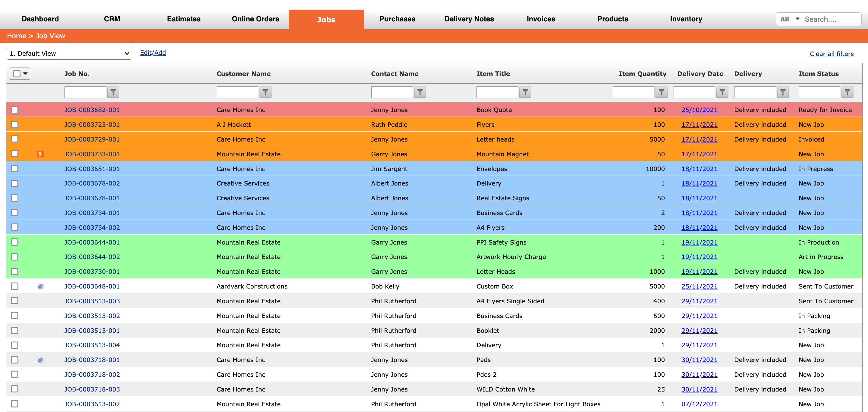Click the Customer Name filter text field

tap(237, 92)
